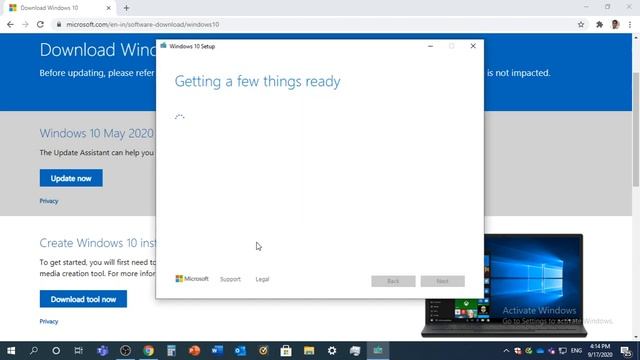
Task: Open the yellow checkmark app on taskbar
Action: (x=263, y=351)
